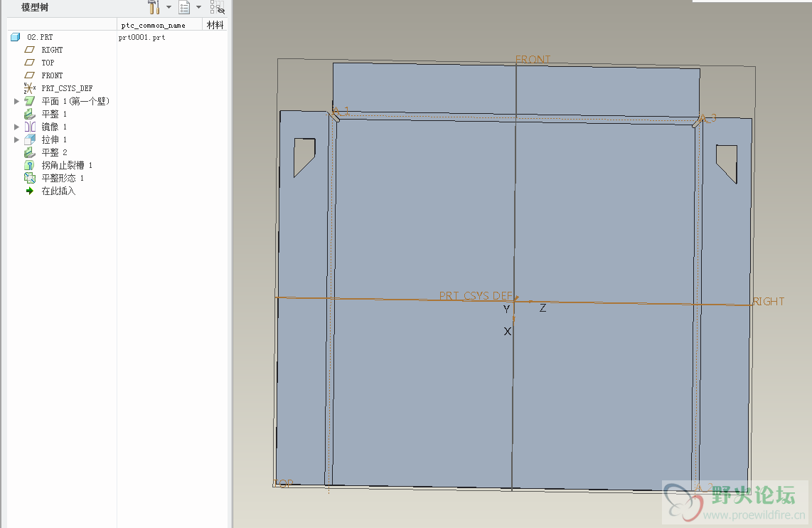The image size is (812, 528).
Task: Expand the 镜像 1 mirror feature
Action: point(16,127)
